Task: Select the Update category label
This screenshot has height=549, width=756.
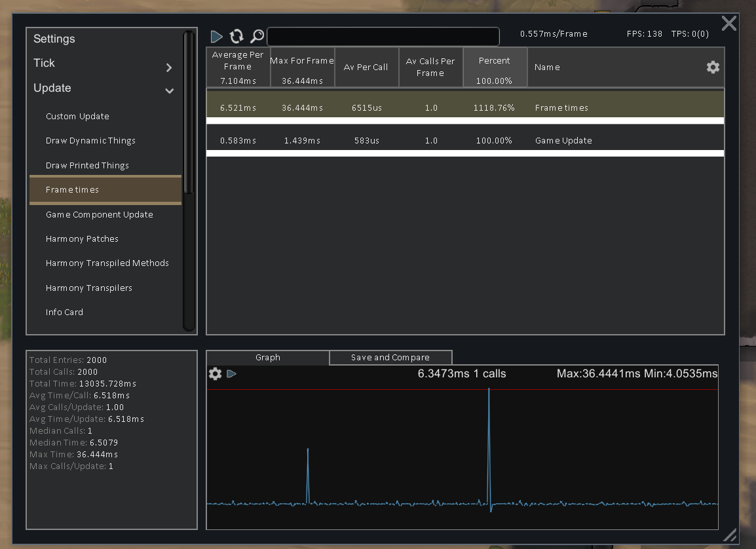Action: 52,88
